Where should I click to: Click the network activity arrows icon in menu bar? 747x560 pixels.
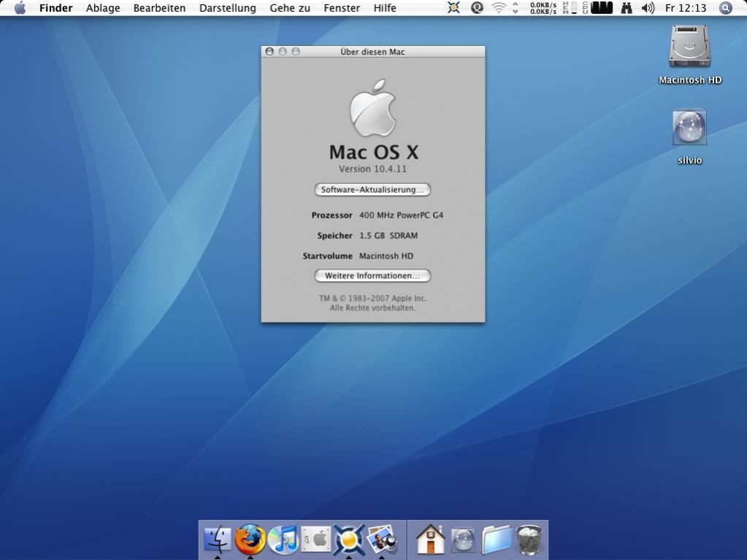pyautogui.click(x=516, y=7)
